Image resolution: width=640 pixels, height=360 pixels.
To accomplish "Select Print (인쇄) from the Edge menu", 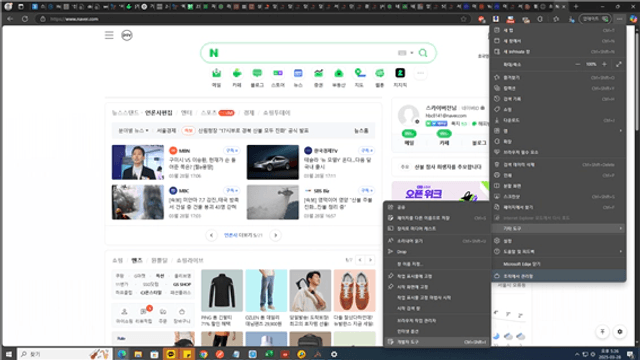I will point(558,175).
